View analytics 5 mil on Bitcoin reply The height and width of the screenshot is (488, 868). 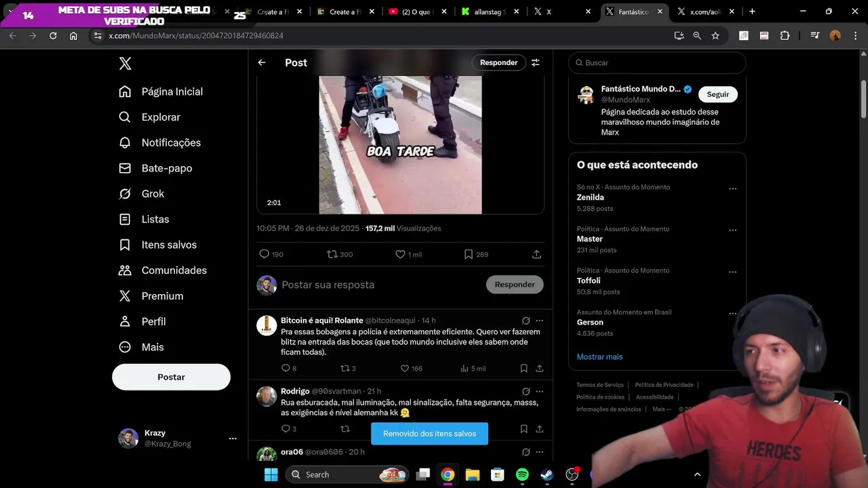tap(473, 368)
